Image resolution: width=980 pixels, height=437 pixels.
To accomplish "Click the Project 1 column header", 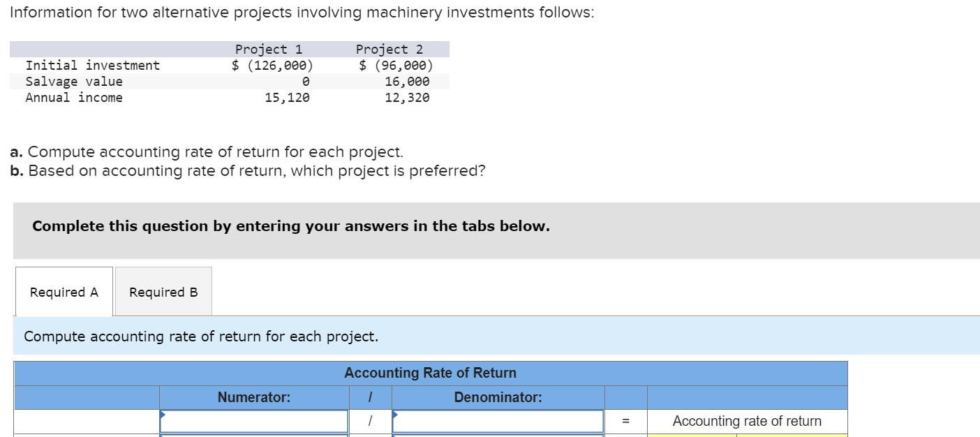I will tap(269, 49).
